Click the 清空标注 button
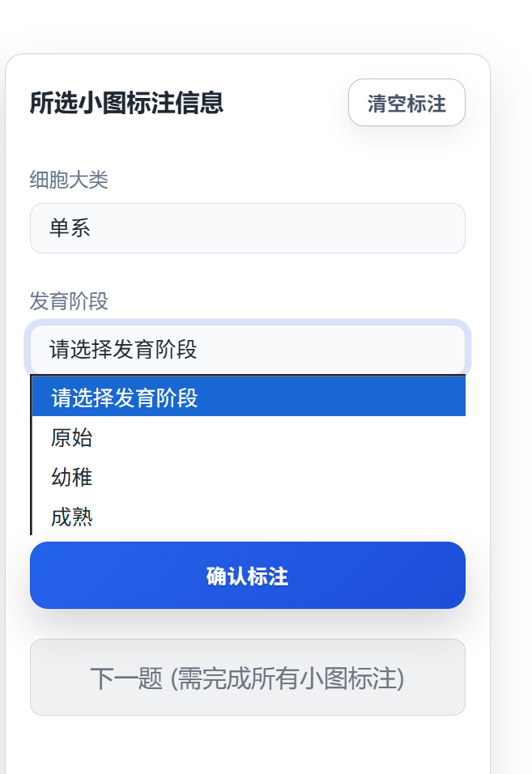The height and width of the screenshot is (774, 532). (406, 103)
